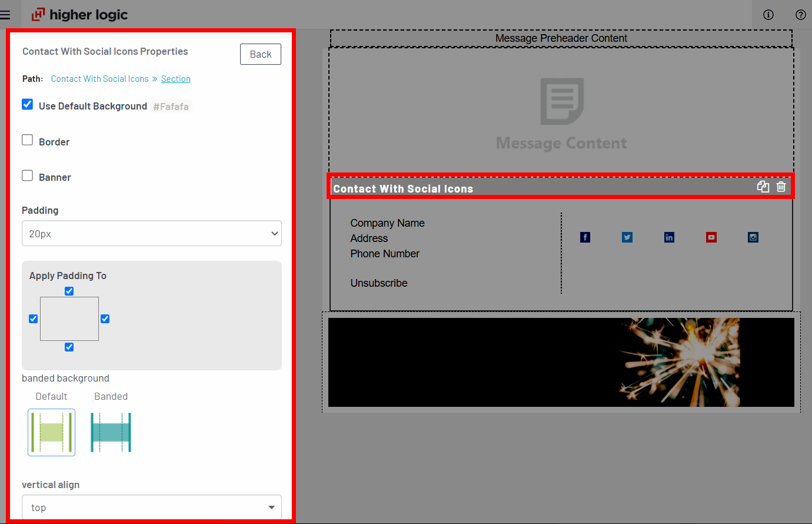The width and height of the screenshot is (812, 524).
Task: Delete the Contact With Social Icons block
Action: tap(781, 187)
